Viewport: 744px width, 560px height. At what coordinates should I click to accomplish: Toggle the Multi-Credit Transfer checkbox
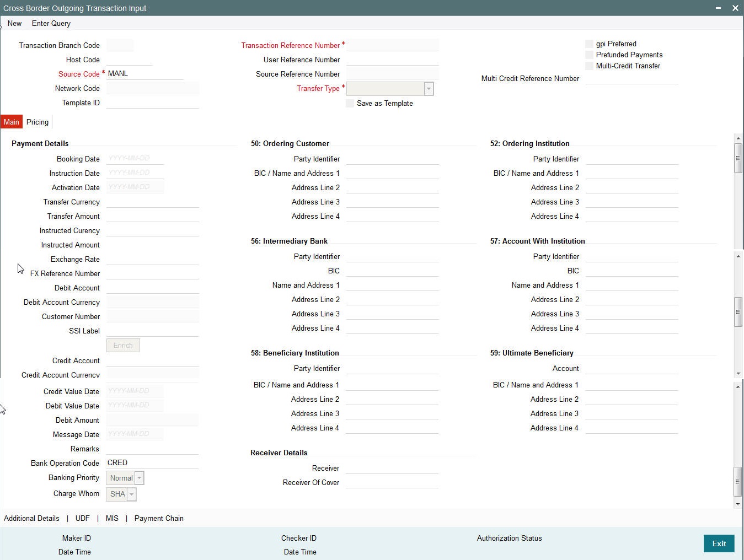click(589, 66)
